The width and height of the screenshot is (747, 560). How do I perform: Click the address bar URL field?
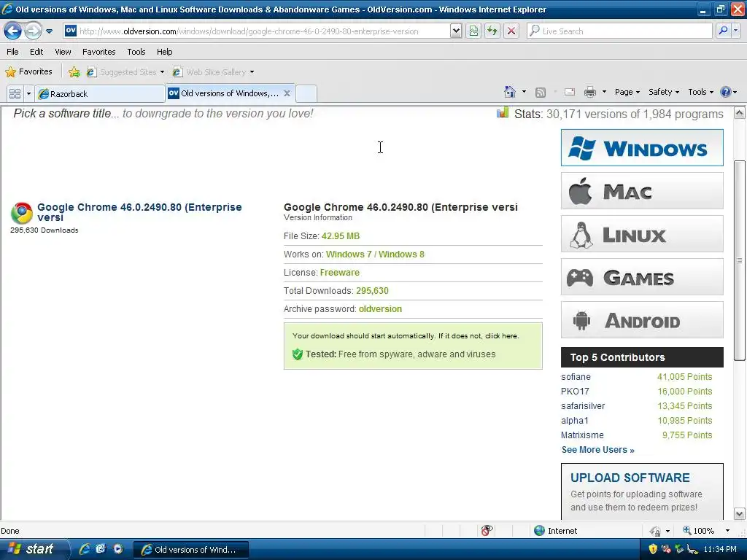click(258, 31)
